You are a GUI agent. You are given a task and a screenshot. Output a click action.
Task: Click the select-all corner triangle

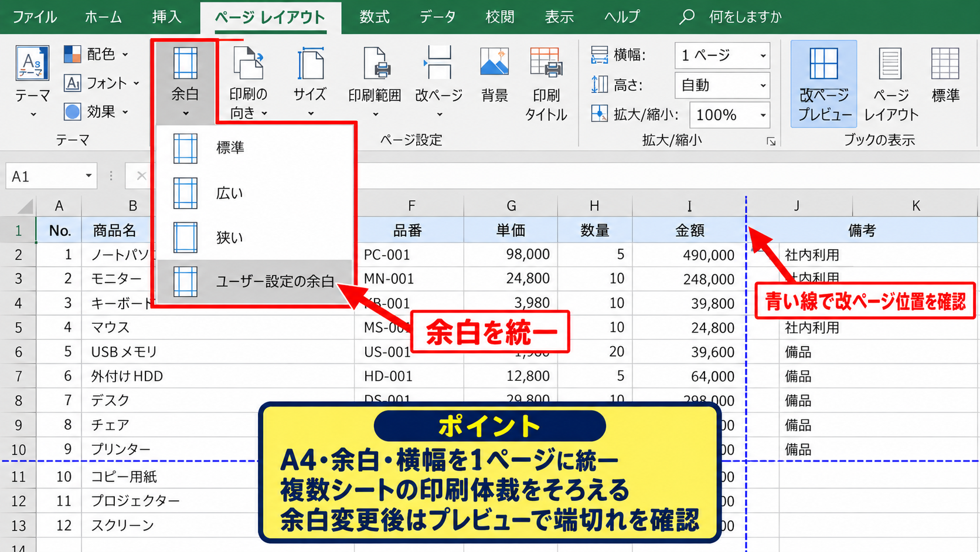(25, 206)
